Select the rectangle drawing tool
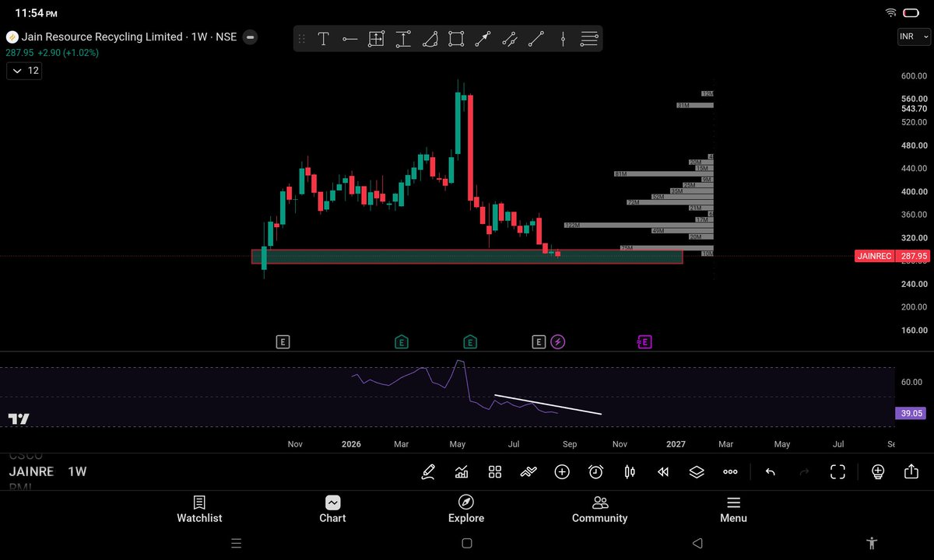The width and height of the screenshot is (934, 560). click(x=456, y=39)
